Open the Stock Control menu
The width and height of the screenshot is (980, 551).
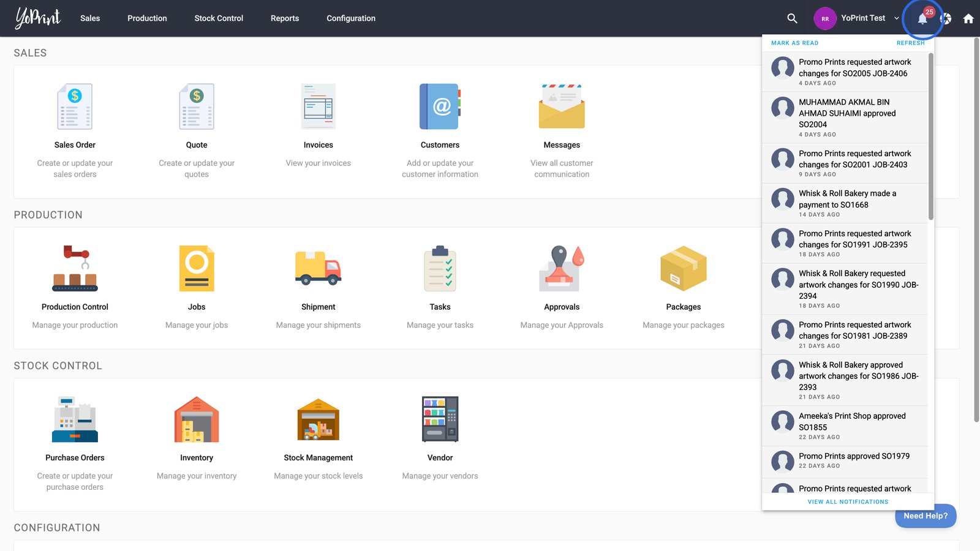[219, 18]
